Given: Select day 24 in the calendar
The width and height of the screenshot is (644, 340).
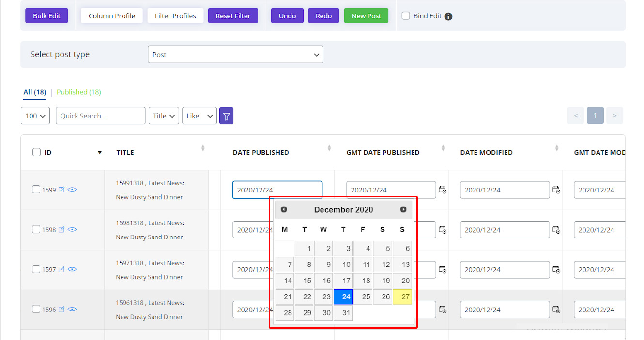Looking at the screenshot, I should (343, 297).
